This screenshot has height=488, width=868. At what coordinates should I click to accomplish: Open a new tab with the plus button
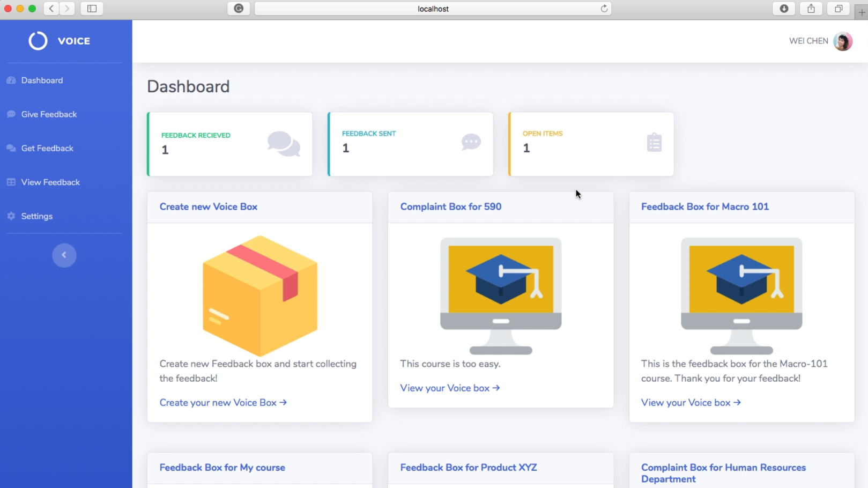tap(862, 12)
